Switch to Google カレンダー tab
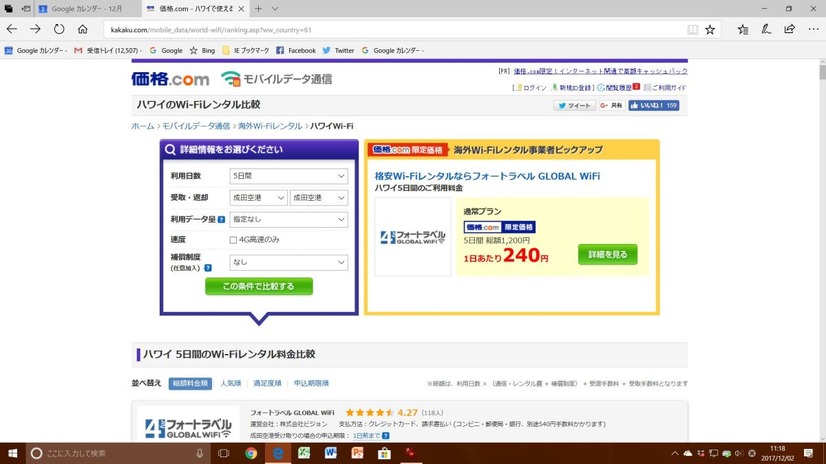Viewport: 826px width, 464px height. (x=88, y=9)
